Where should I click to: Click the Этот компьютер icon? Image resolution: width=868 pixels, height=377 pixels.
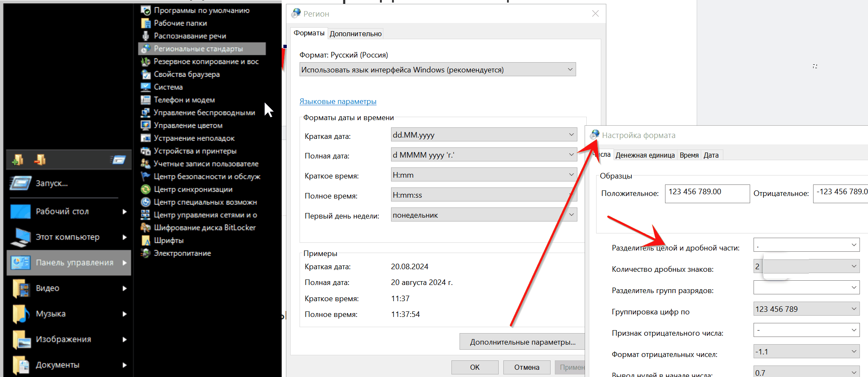pyautogui.click(x=20, y=237)
